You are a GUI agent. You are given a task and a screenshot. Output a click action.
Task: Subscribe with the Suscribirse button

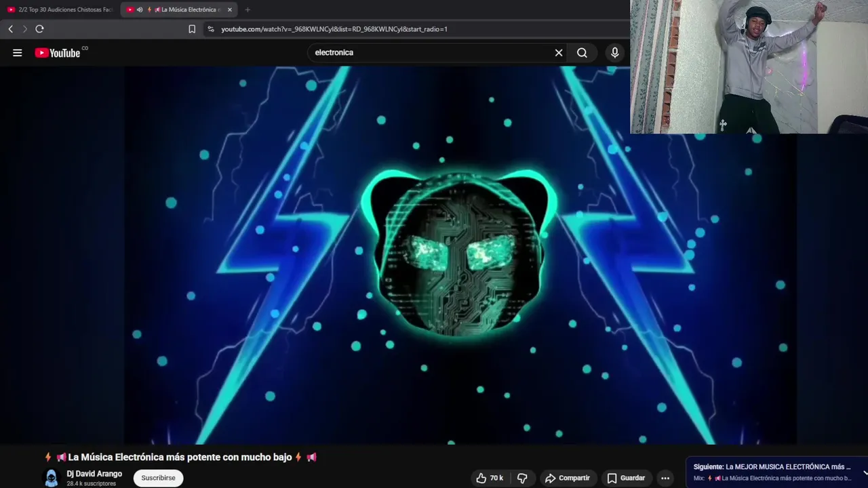tap(158, 478)
